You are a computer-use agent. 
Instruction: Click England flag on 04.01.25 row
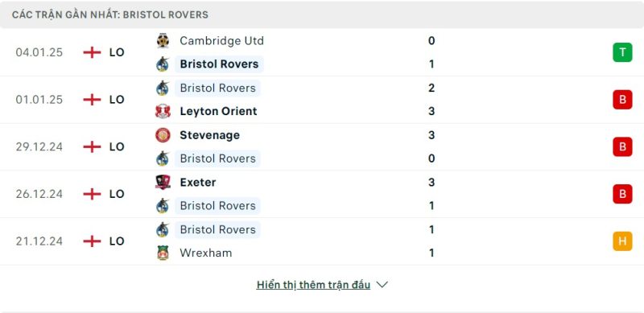[x=92, y=52]
